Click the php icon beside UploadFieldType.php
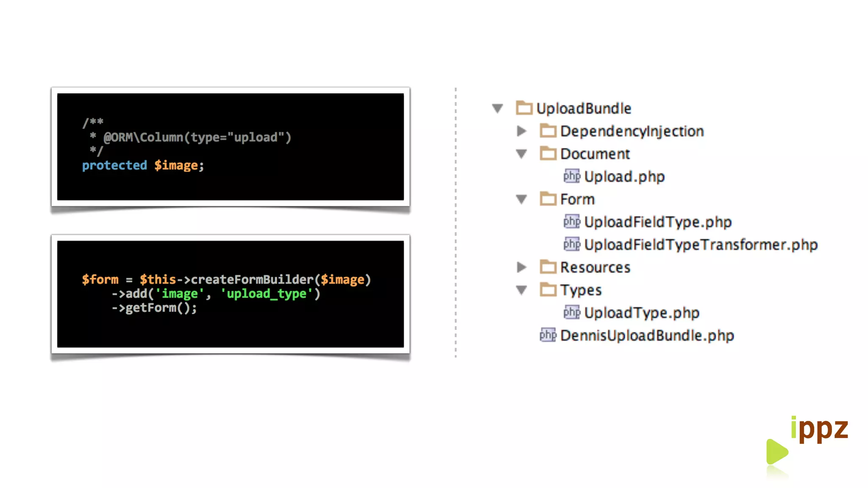Image resolution: width=868 pixels, height=488 pixels. 572,222
